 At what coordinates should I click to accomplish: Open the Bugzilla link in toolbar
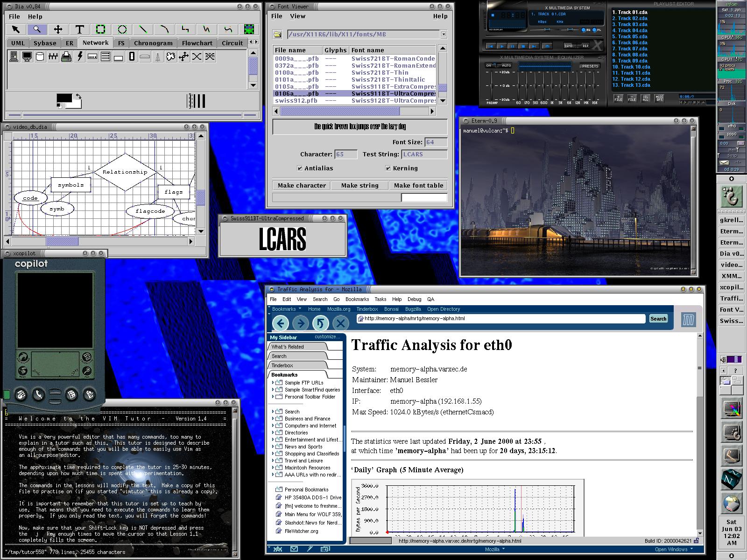point(413,309)
